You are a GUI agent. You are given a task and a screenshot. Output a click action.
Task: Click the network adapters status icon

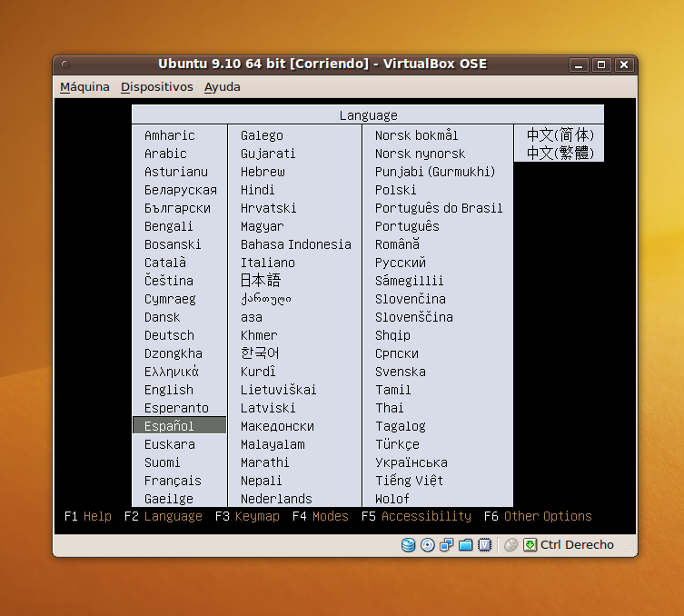(x=447, y=545)
